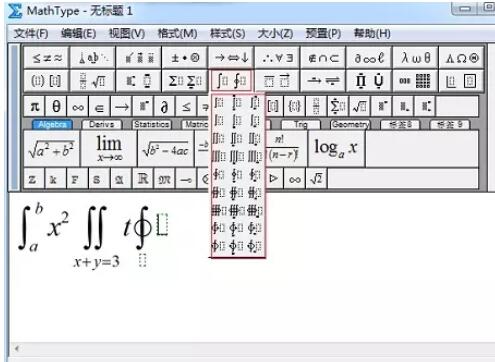Switch to the Trig tab
Screen dimensions: 495x362
[301, 125]
